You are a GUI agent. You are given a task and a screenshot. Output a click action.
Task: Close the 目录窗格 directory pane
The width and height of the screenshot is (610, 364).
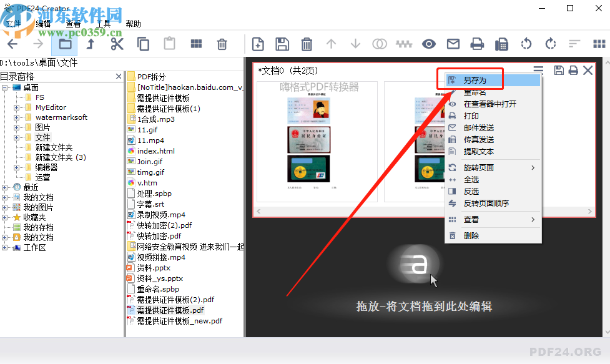pyautogui.click(x=119, y=76)
